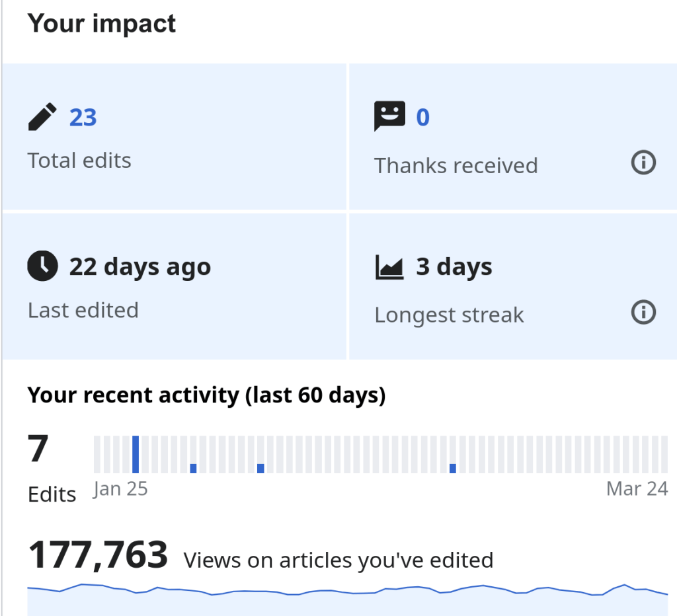The image size is (677, 616).
Task: Click the clock last-edited icon
Action: click(x=42, y=266)
